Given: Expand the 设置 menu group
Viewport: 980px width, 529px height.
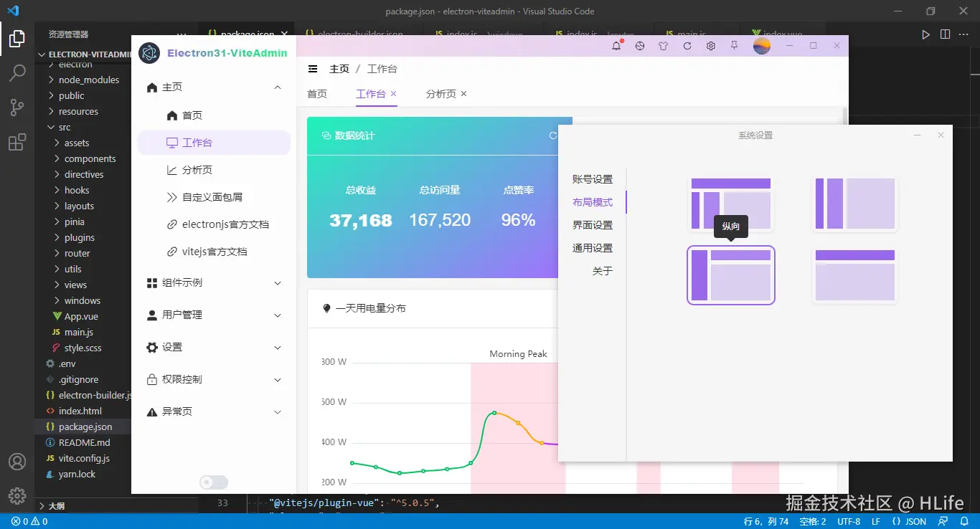Looking at the screenshot, I should click(214, 347).
